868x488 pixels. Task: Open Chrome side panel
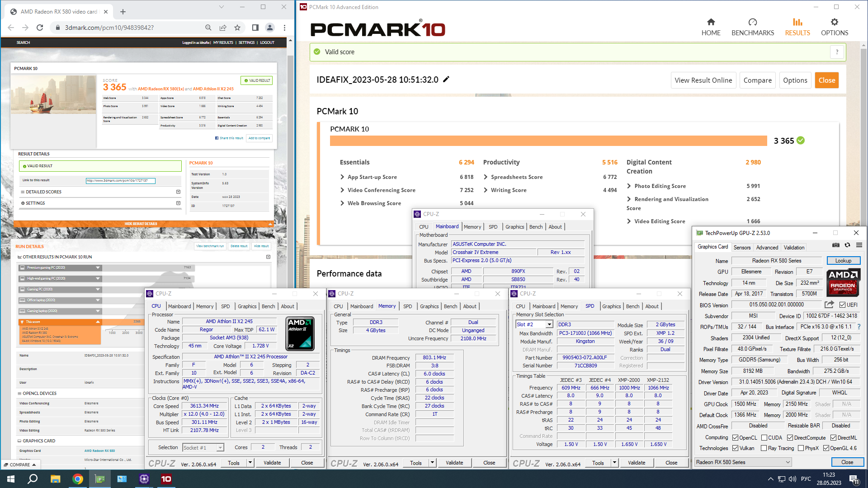(255, 28)
